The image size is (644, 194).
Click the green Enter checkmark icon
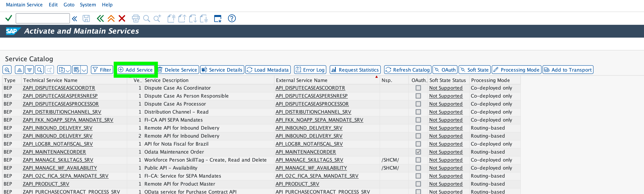click(x=9, y=18)
